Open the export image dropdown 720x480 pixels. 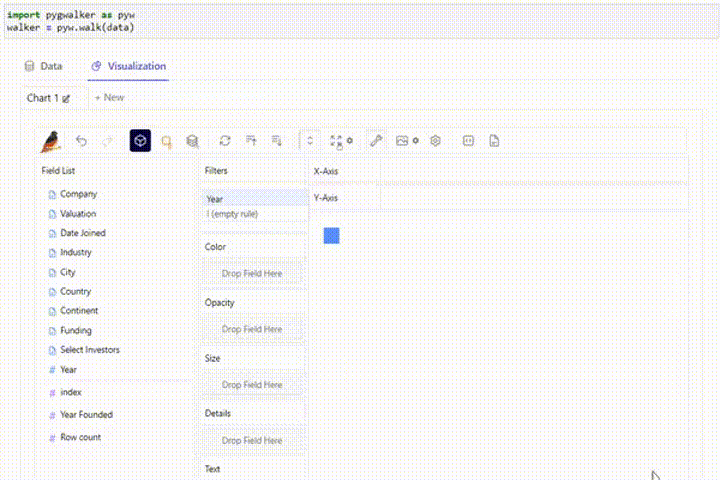pyautogui.click(x=407, y=141)
